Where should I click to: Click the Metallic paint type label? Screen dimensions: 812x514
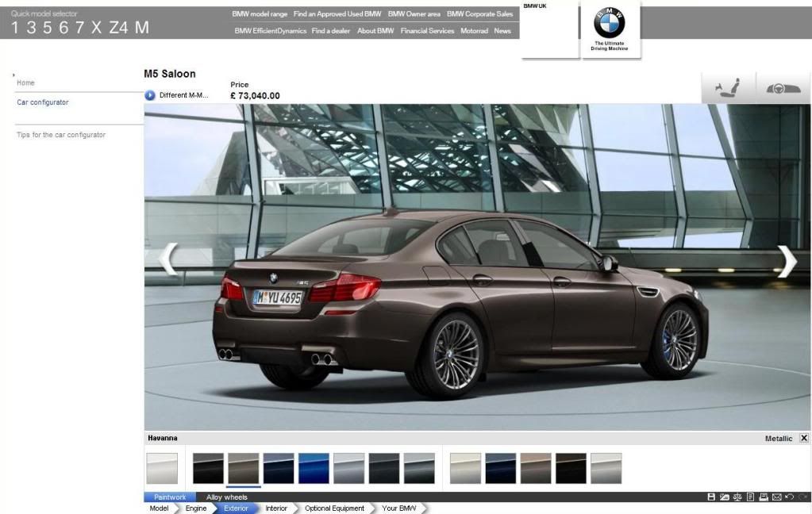(x=779, y=439)
